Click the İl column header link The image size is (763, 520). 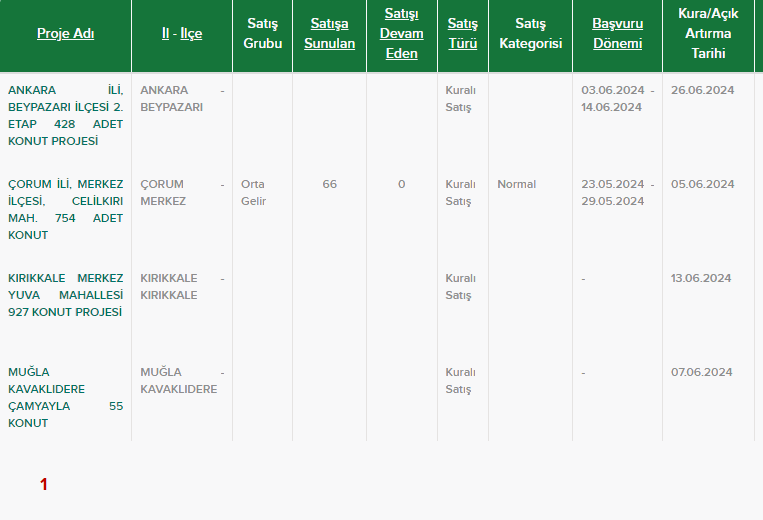[165, 34]
